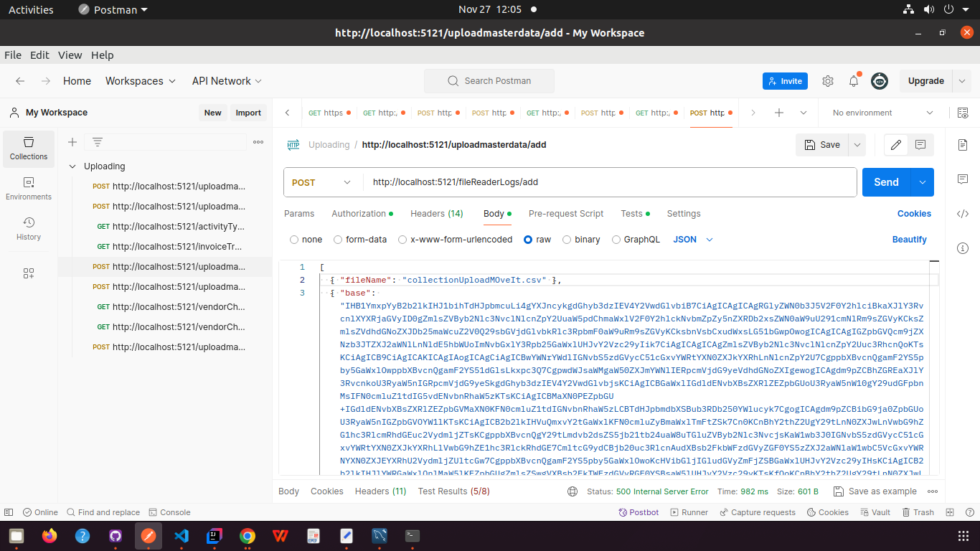Open the code snippet panel icon
The image size is (980, 551).
point(963,213)
